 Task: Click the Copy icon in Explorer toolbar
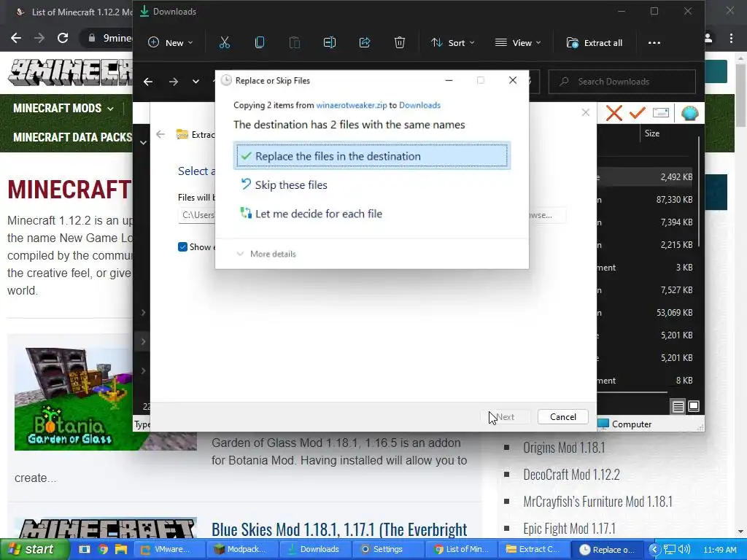(260, 43)
